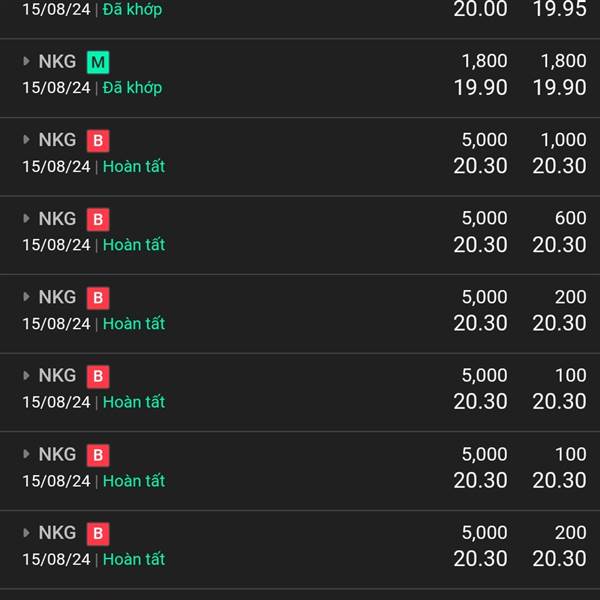Click the green M badge on NKG order
Screen dimensions: 600x600
[98, 62]
